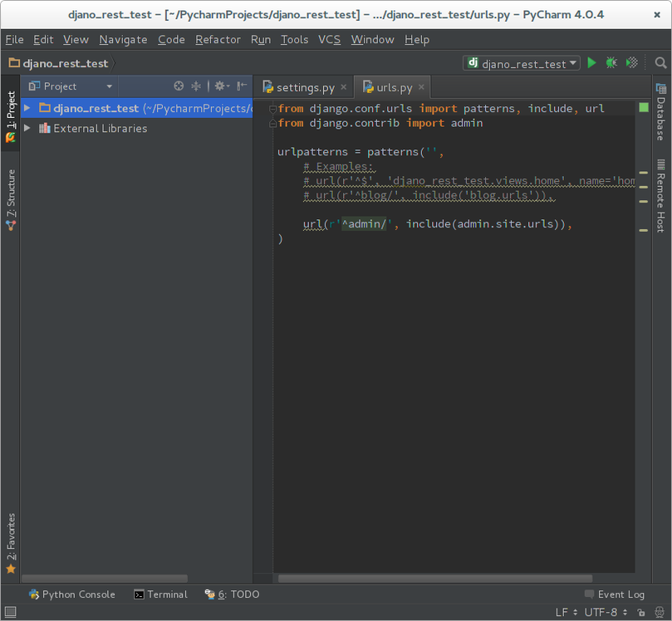The width and height of the screenshot is (672, 621).
Task: Click djano_rest_test breadcrumb in navigation bar
Action: tap(59, 63)
